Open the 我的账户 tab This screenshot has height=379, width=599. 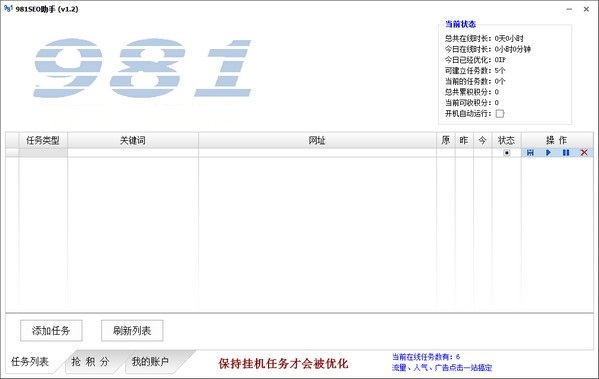coord(150,361)
